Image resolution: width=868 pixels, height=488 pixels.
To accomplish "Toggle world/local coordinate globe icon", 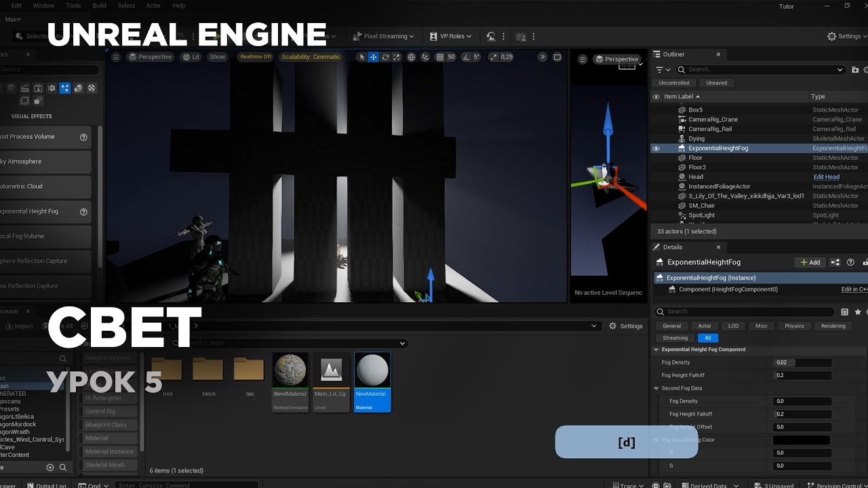I will (x=411, y=57).
